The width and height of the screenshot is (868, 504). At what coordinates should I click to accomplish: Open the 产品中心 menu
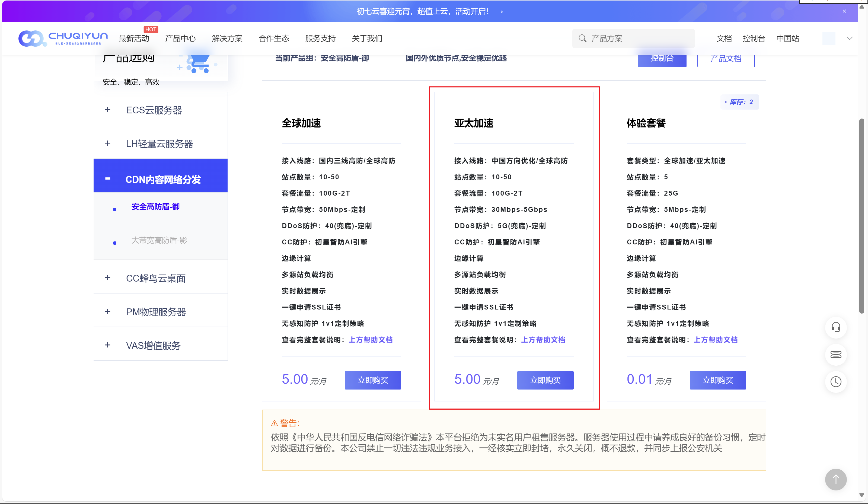pyautogui.click(x=180, y=39)
